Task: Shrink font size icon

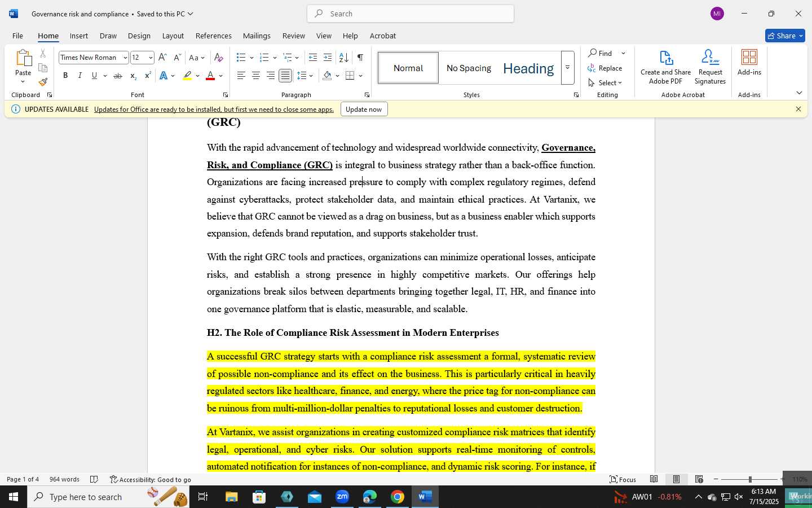Action: coord(177,58)
